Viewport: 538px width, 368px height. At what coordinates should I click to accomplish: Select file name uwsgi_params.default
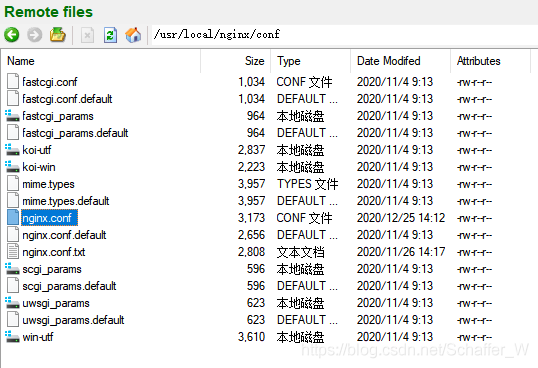pos(73,320)
